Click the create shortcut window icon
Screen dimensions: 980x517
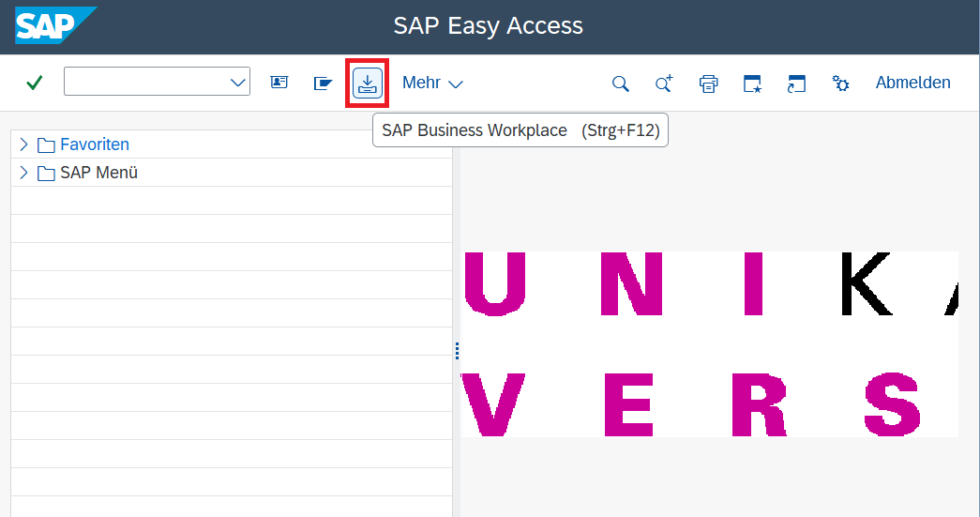[796, 84]
